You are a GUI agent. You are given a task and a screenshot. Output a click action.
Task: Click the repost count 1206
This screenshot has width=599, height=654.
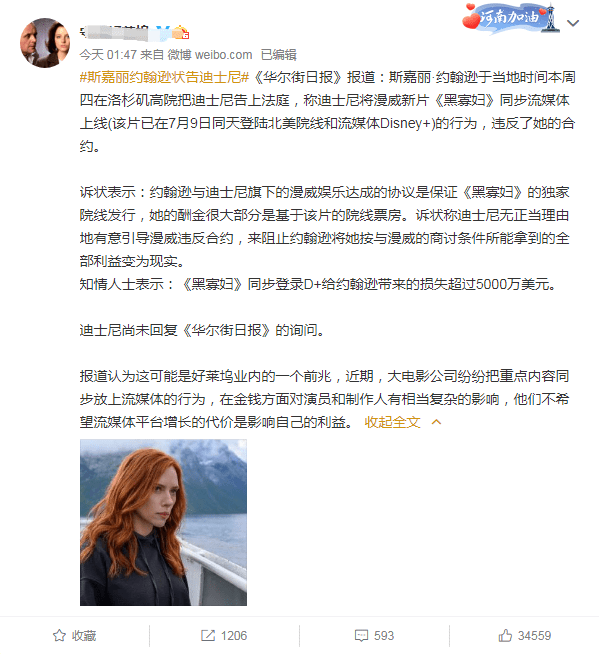(234, 636)
